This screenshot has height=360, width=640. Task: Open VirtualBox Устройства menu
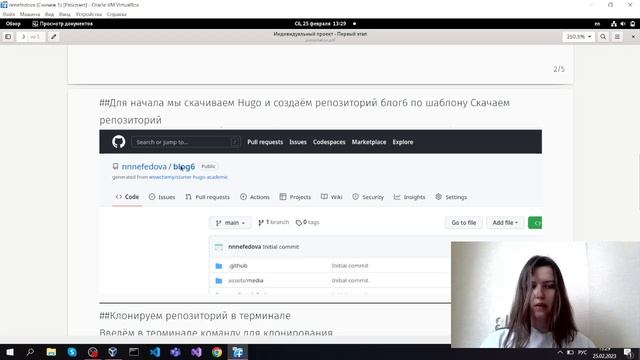pos(89,14)
